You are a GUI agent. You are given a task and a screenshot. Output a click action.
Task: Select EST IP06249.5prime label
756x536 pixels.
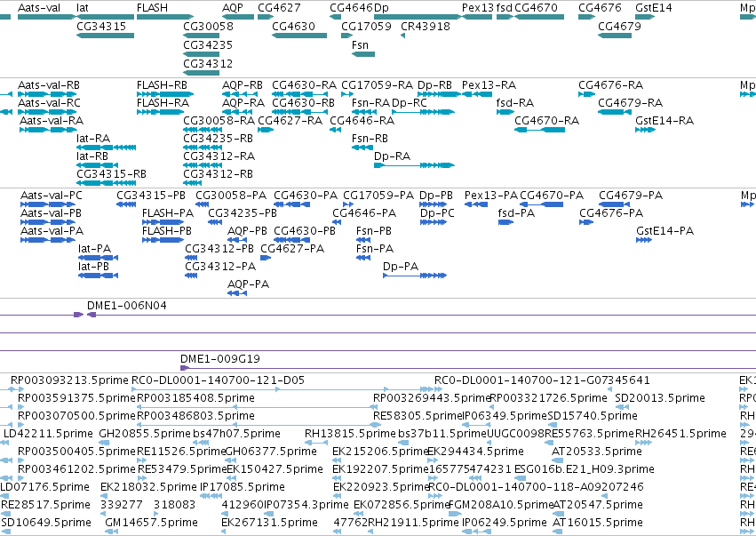[505, 523]
